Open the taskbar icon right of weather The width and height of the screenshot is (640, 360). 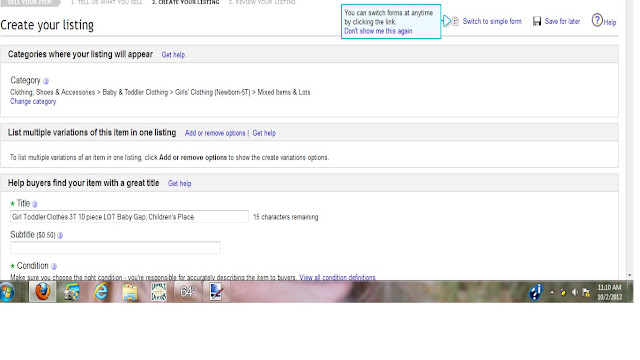[216, 292]
